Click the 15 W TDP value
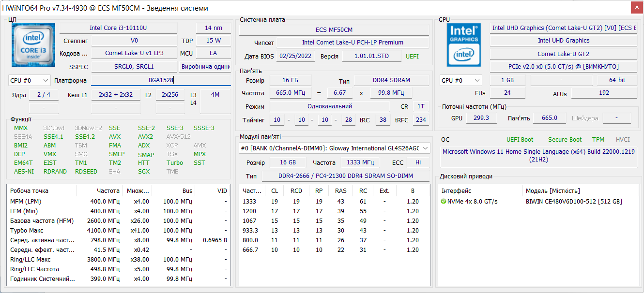The height and width of the screenshot is (293, 644). 214,41
